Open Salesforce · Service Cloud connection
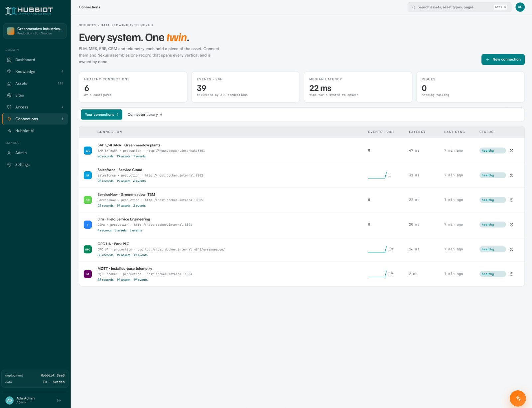The width and height of the screenshot is (532, 408). pos(120,170)
